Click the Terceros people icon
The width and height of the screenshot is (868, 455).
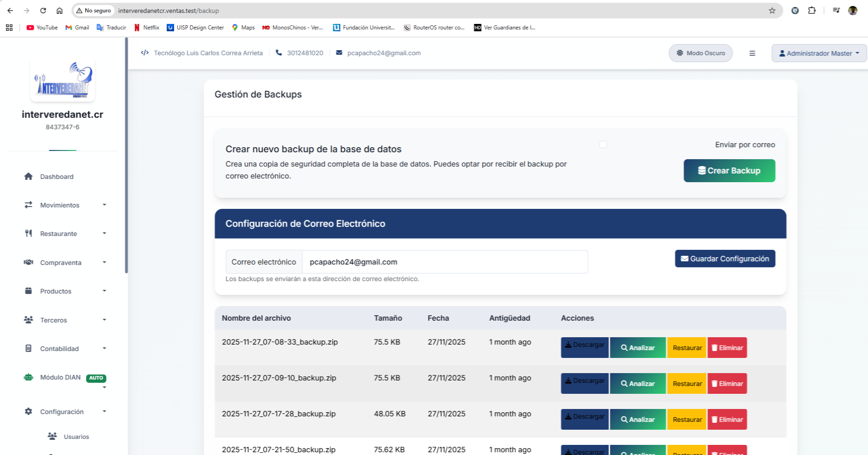coord(29,320)
